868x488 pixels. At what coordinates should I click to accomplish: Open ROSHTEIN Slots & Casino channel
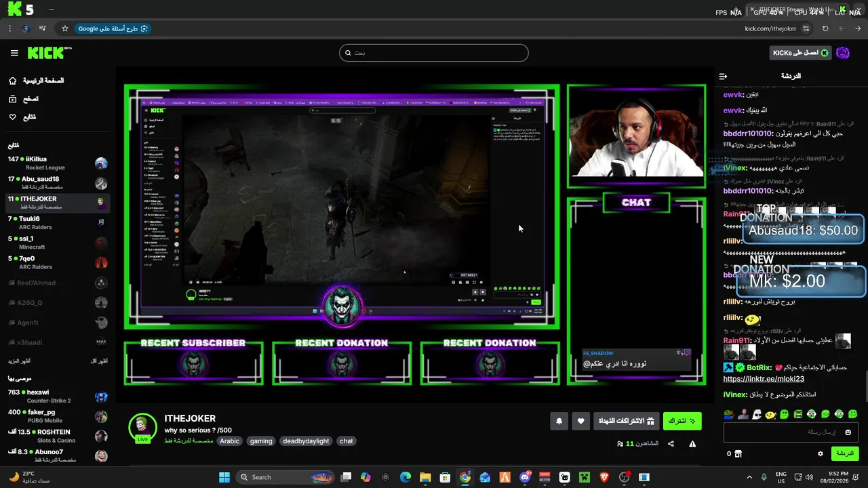tap(58, 436)
